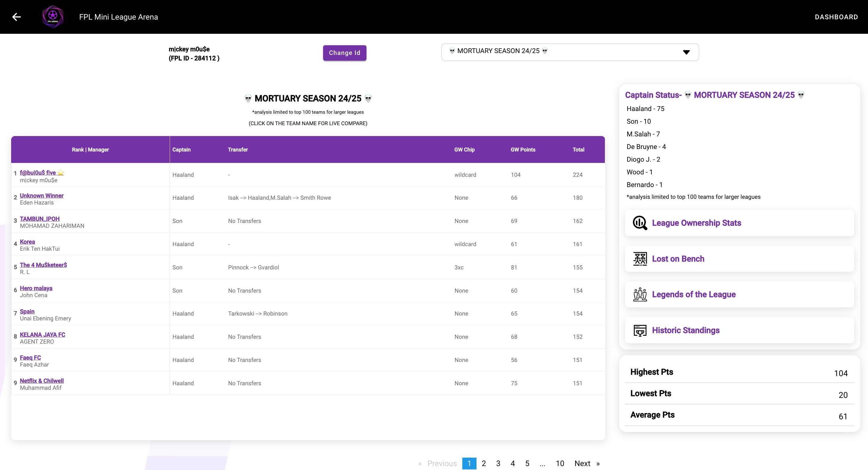Click the GW Chip column header
The width and height of the screenshot is (868, 470).
click(x=464, y=150)
